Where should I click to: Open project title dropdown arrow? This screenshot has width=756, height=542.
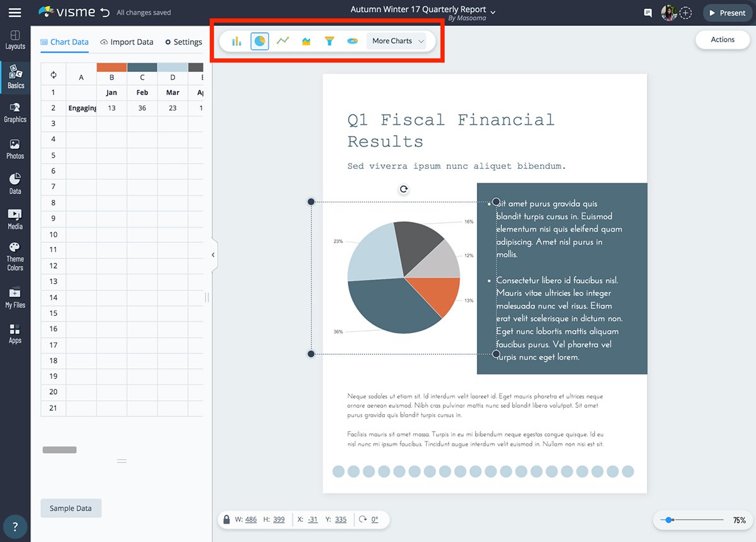493,12
